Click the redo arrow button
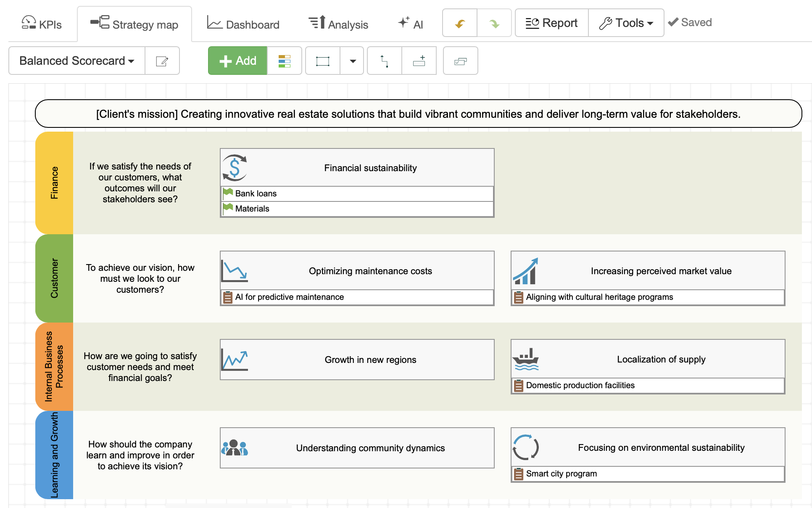This screenshot has width=812, height=508. coord(494,24)
